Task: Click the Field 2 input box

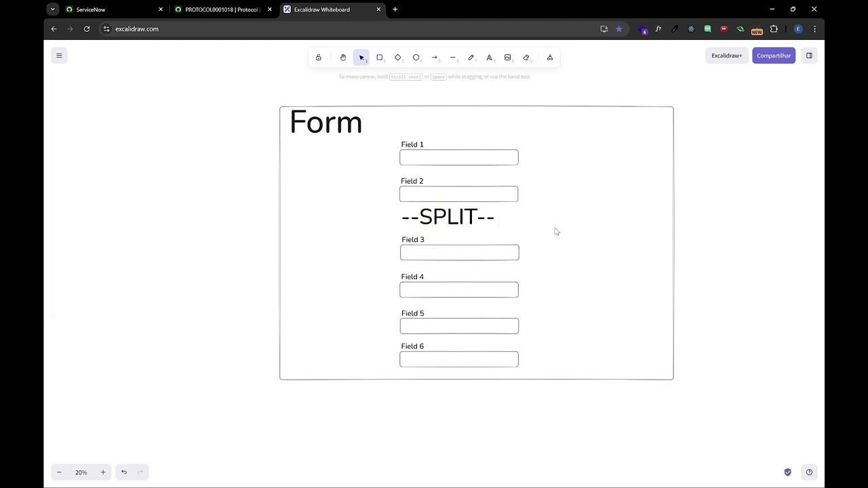Action: pyautogui.click(x=459, y=194)
